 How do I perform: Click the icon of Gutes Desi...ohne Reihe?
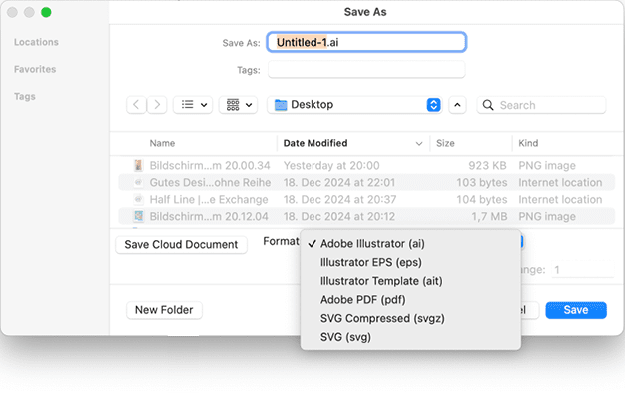138,182
